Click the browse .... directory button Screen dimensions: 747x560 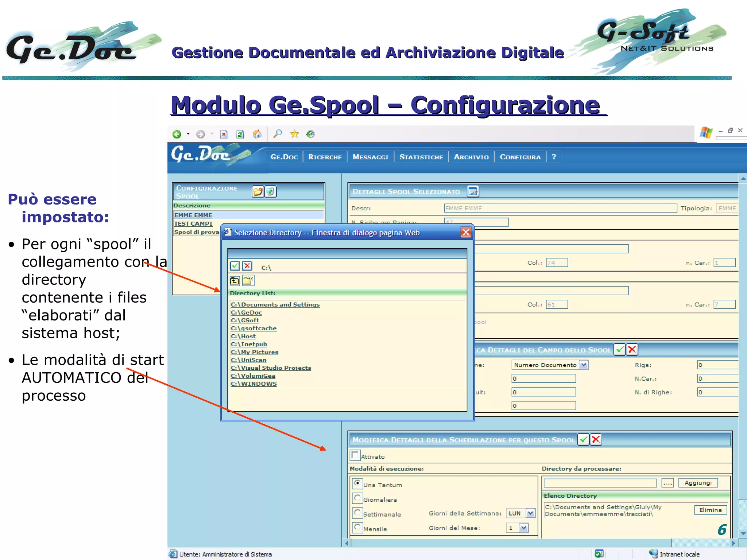pos(667,483)
